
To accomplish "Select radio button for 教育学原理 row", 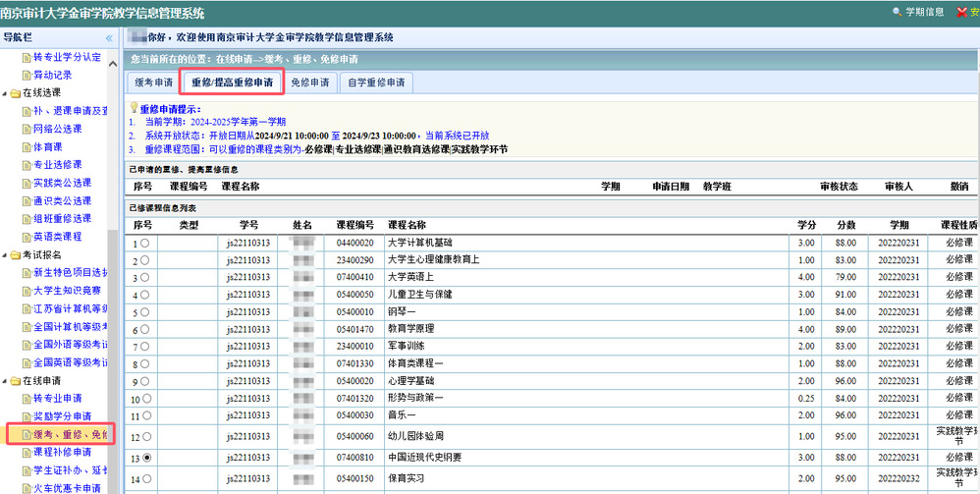I will coord(146,329).
